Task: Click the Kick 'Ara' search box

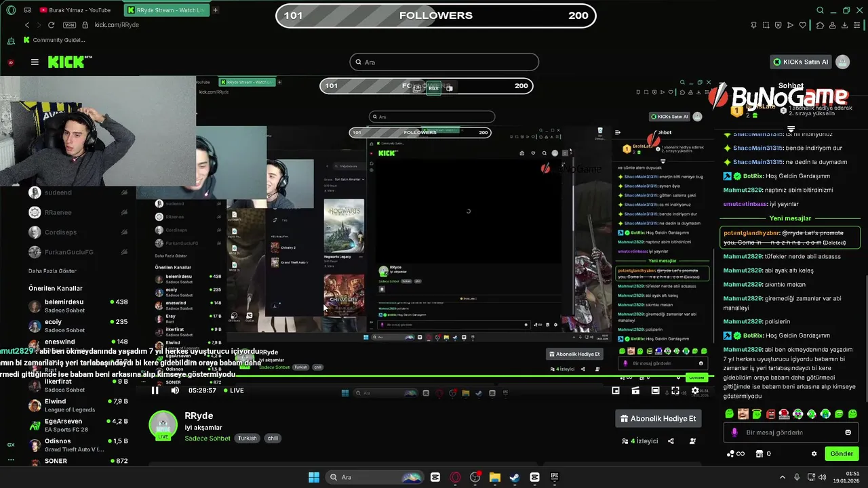Action: [444, 62]
